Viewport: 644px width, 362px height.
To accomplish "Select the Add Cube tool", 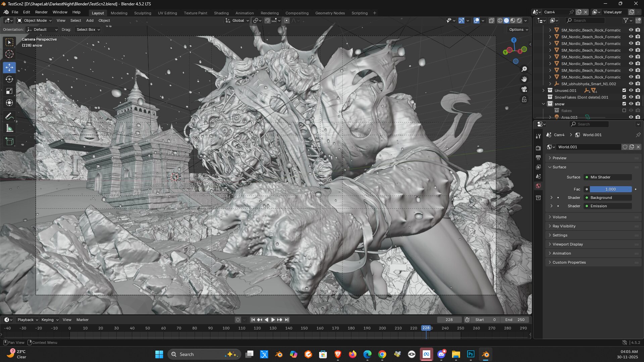I will tap(9, 141).
